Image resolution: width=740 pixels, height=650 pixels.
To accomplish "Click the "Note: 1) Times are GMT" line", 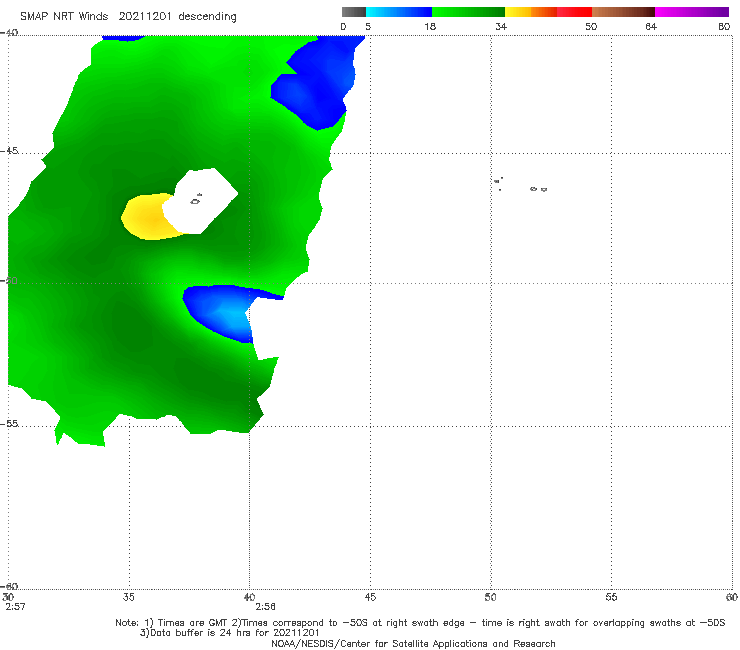I will tap(420, 623).
